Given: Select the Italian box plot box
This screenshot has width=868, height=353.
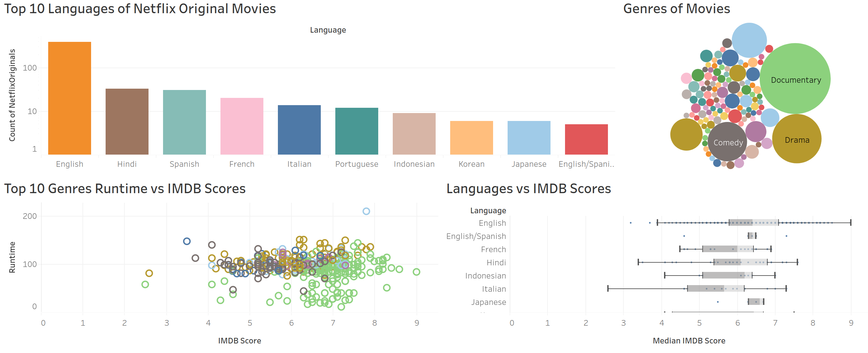Looking at the screenshot, I should tap(716, 288).
